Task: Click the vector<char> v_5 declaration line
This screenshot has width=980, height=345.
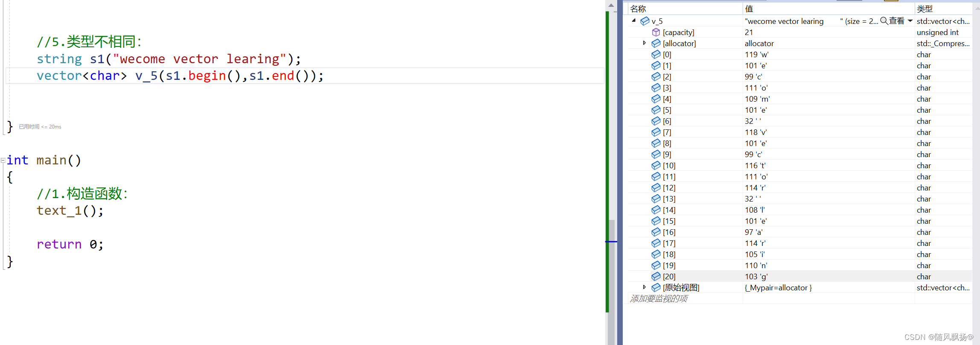Action: coord(180,76)
